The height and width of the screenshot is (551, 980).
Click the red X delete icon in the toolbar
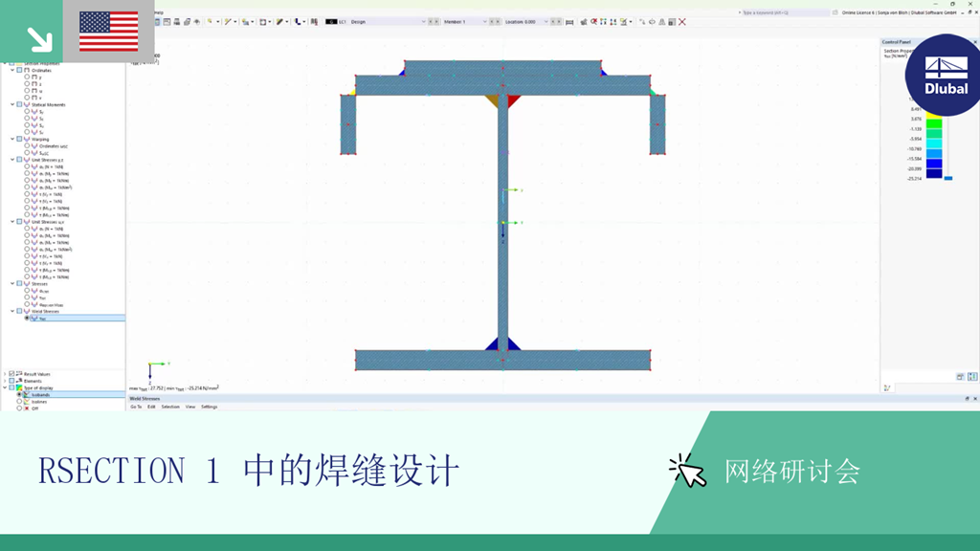[682, 21]
